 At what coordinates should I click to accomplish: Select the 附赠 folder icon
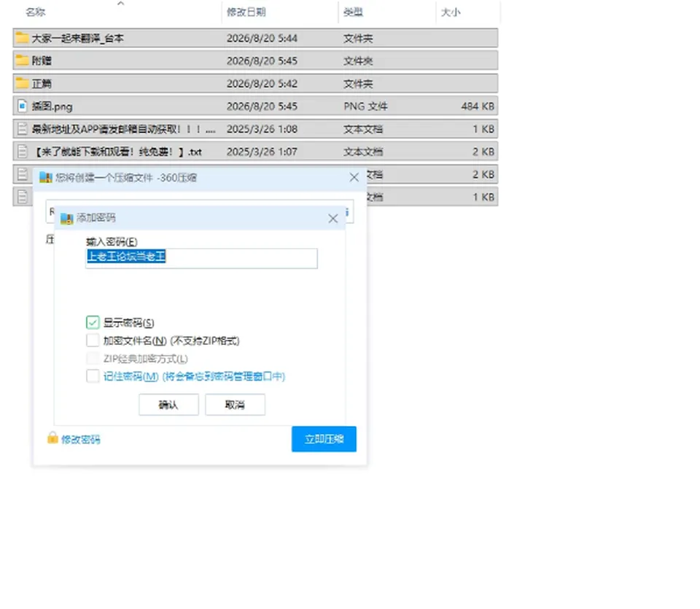click(x=22, y=61)
